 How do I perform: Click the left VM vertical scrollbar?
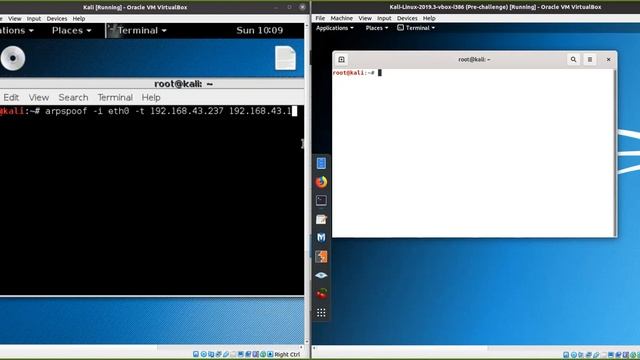[x=307, y=184]
